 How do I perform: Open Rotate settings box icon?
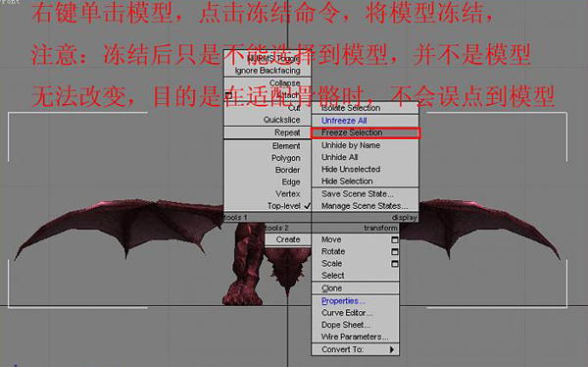[x=395, y=251]
